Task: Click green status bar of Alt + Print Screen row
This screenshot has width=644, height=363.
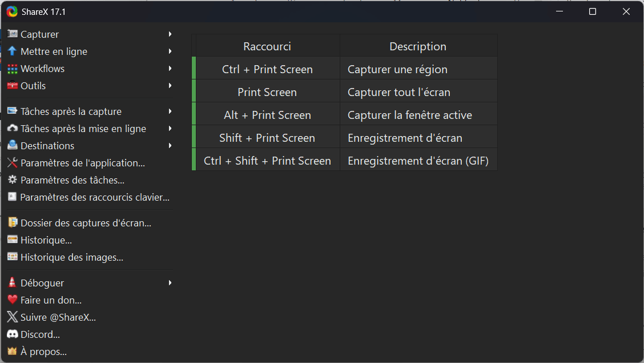Action: (194, 114)
